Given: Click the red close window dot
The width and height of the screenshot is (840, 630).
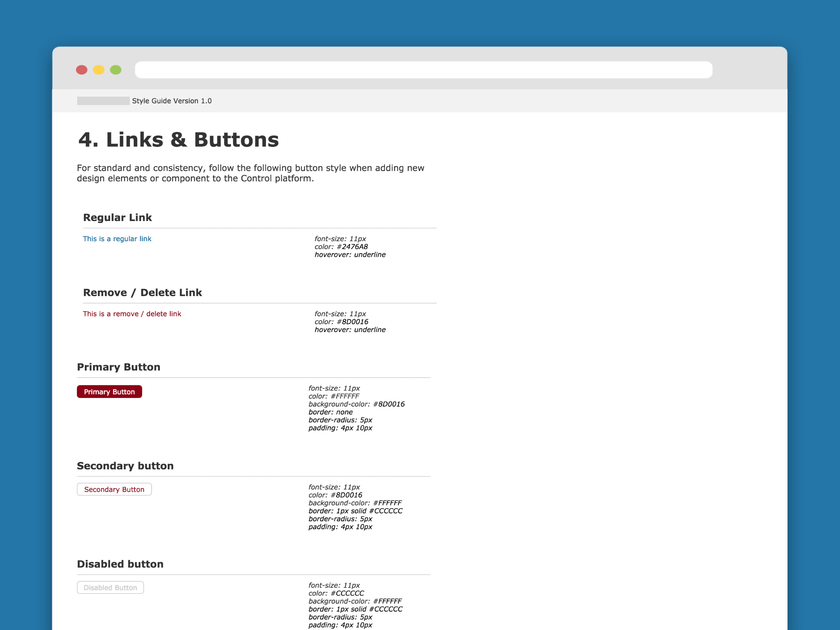Looking at the screenshot, I should tap(82, 70).
